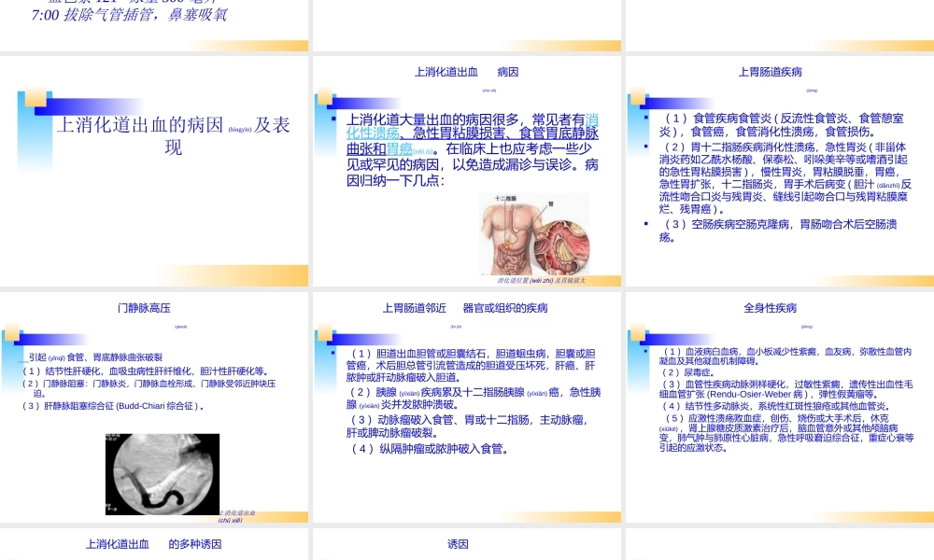This screenshot has width=934, height=560.
Task: Click the digestive tract anatomy image
Action: tap(534, 231)
